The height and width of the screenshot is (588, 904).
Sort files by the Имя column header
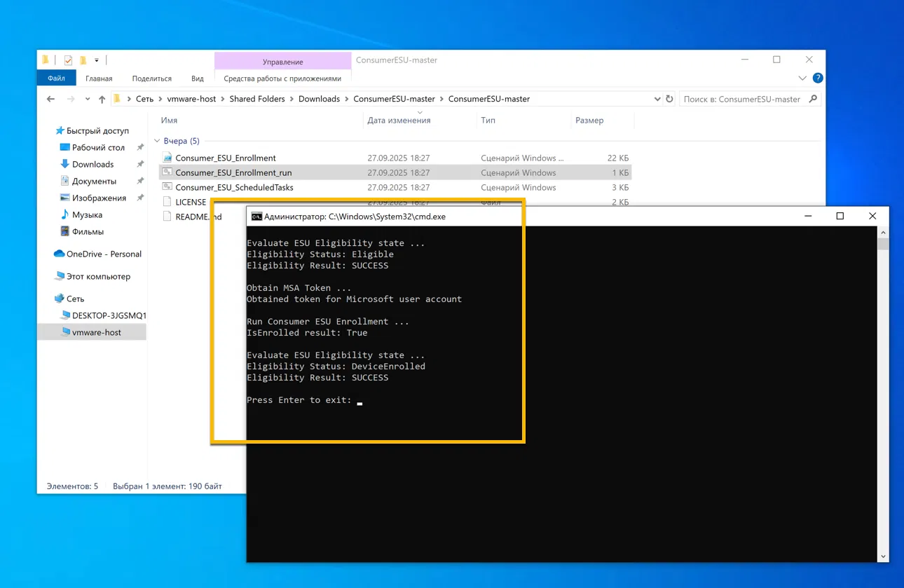169,121
